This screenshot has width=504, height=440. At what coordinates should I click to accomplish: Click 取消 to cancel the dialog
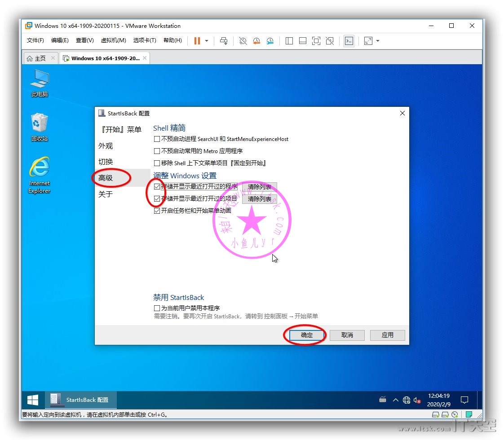point(347,335)
